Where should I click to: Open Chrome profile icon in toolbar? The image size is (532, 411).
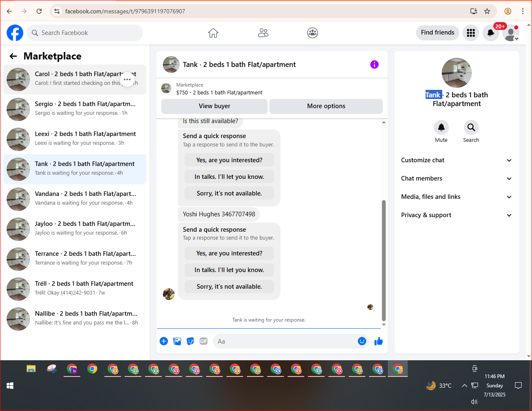point(508,11)
